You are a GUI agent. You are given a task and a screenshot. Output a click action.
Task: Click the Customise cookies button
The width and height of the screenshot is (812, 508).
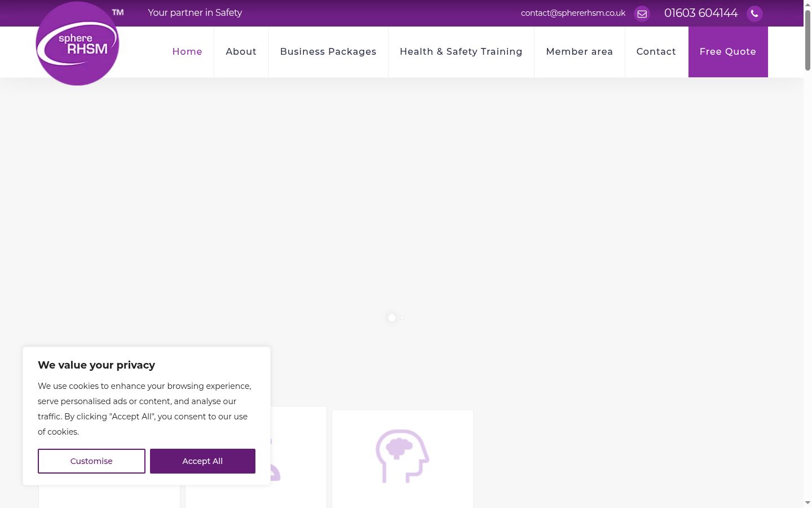point(91,461)
